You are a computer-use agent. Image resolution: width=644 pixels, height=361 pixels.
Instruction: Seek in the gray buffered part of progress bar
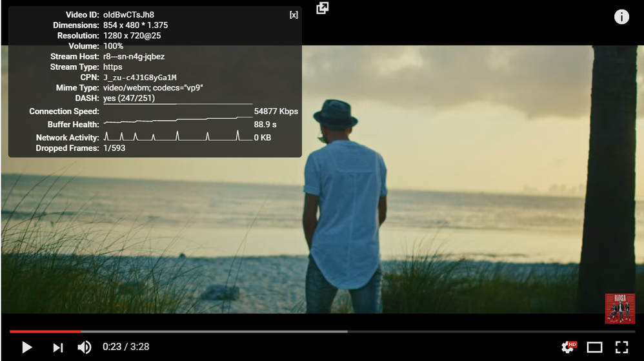click(213, 331)
